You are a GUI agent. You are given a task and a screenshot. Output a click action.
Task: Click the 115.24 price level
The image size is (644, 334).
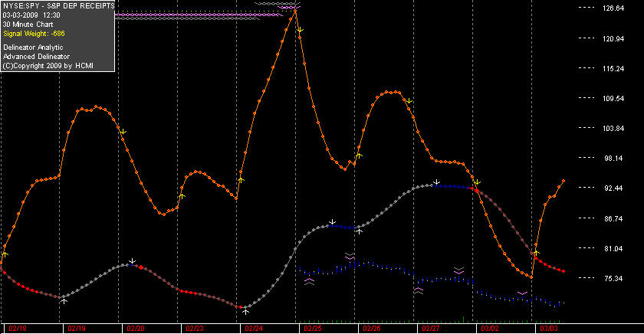(613, 68)
